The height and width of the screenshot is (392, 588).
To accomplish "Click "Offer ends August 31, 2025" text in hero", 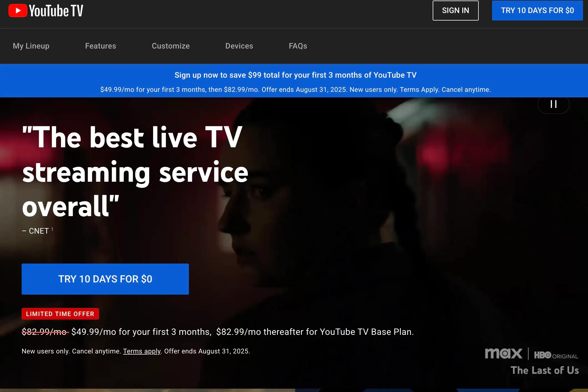I will click(x=207, y=351).
